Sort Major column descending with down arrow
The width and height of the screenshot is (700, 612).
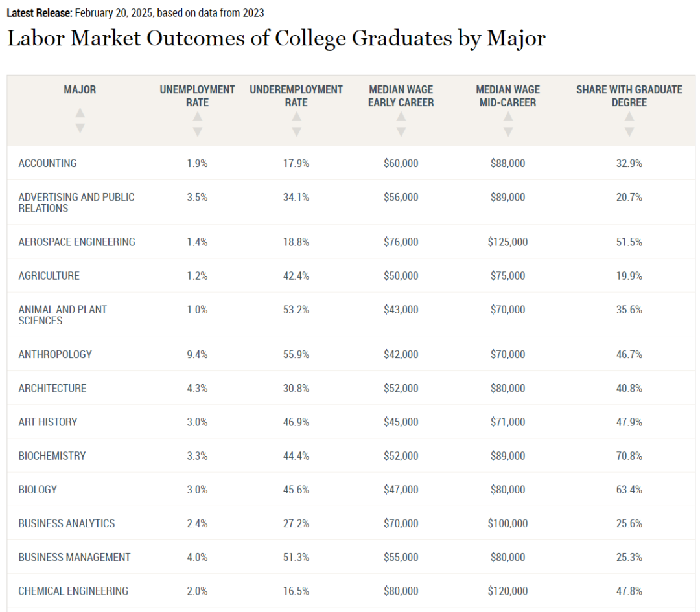pos(80,128)
